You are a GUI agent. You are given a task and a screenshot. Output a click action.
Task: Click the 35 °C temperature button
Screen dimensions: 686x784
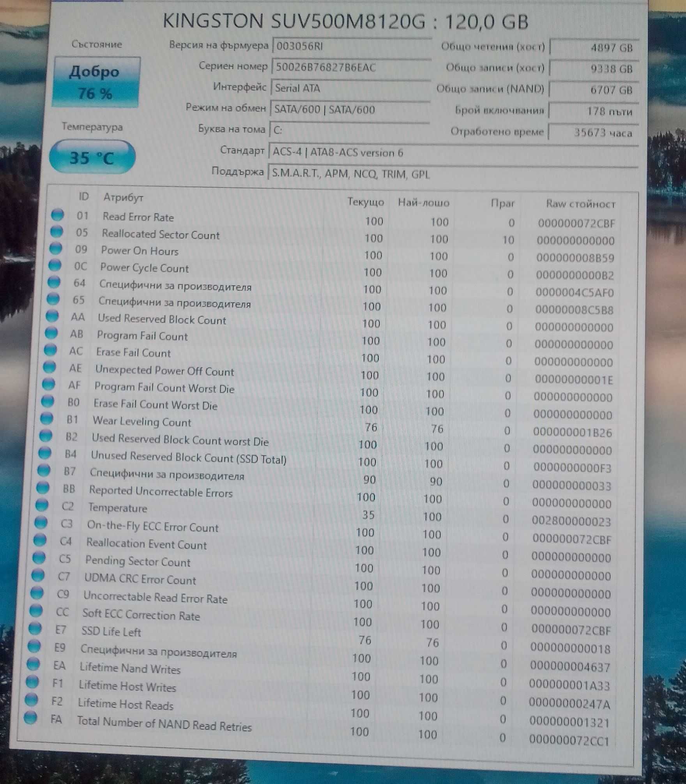pos(92,157)
